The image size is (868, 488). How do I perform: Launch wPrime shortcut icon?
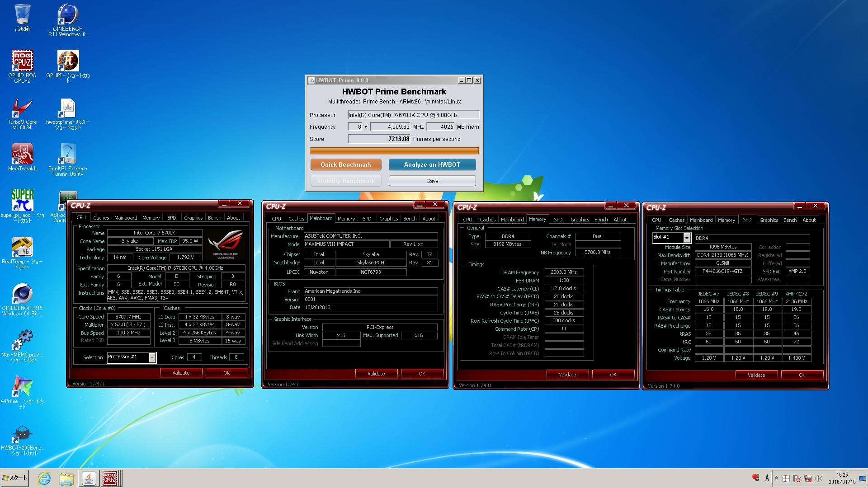pos(22,393)
